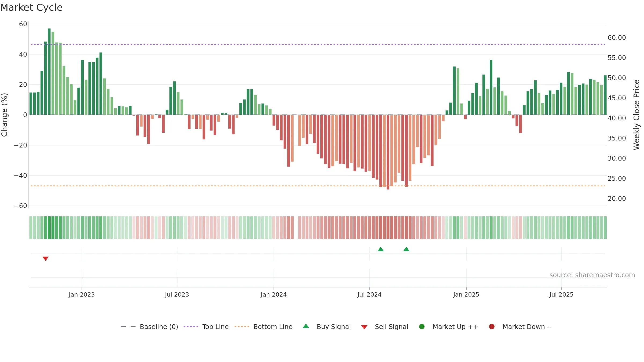This screenshot has height=362, width=644.
Task: Toggle the Buy Signal legend entry
Action: 327,327
